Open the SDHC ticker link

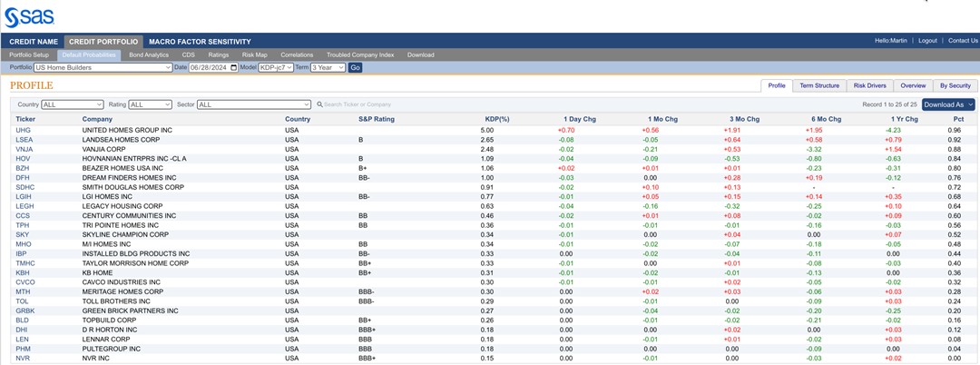coord(25,187)
